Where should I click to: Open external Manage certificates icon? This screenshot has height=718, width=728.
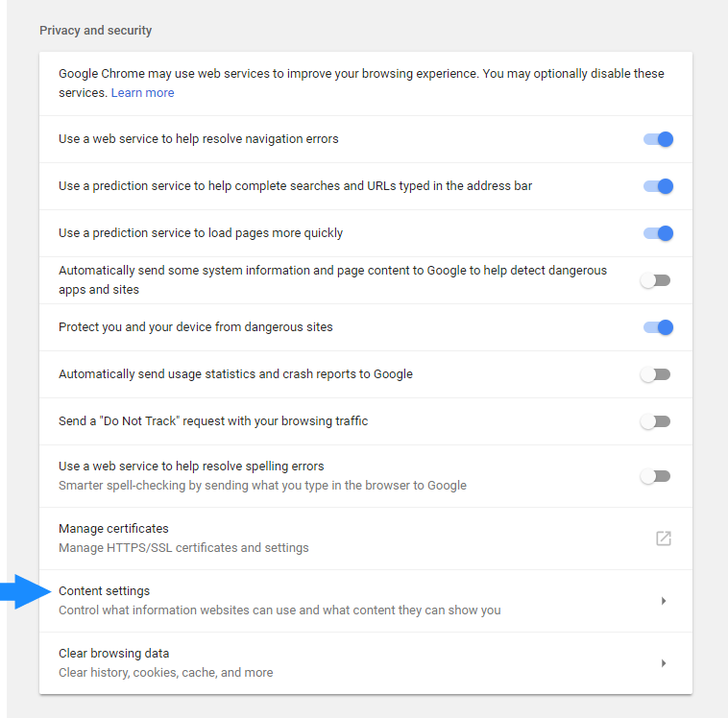coord(664,538)
